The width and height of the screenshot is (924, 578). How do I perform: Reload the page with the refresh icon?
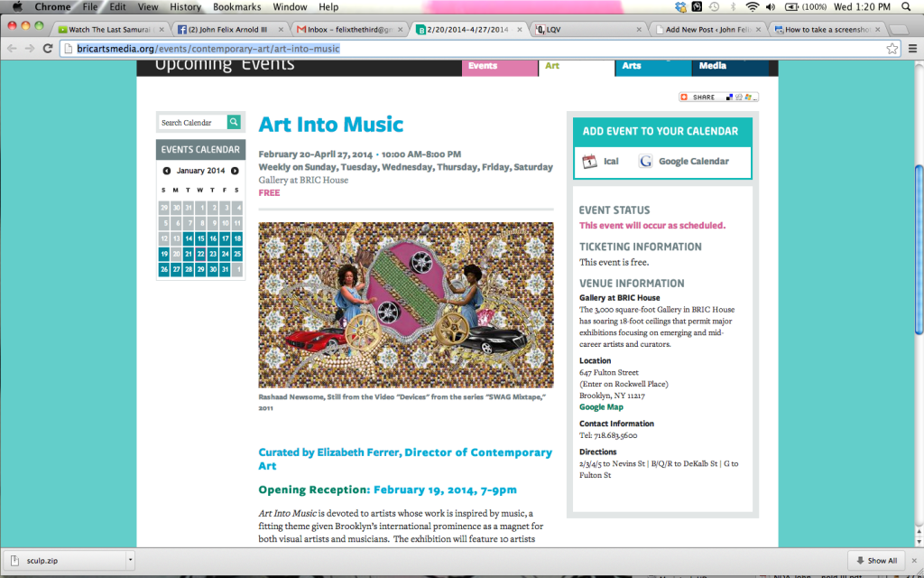click(x=49, y=49)
